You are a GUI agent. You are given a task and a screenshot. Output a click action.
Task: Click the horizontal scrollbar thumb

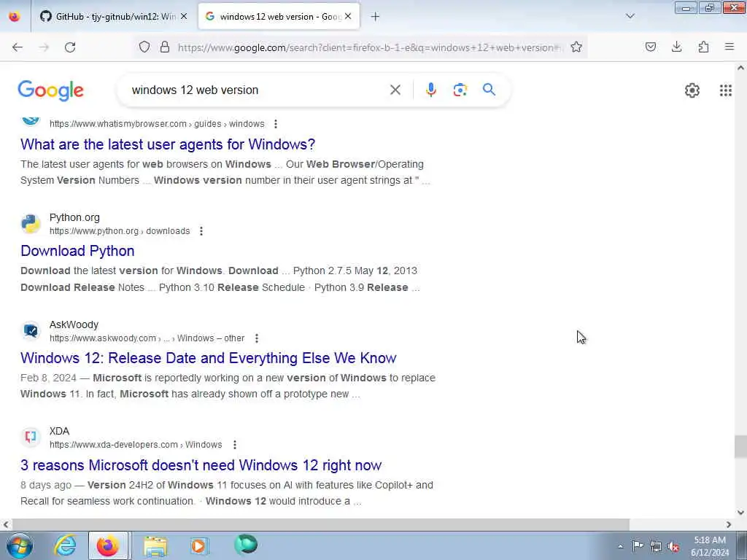tap(321, 524)
